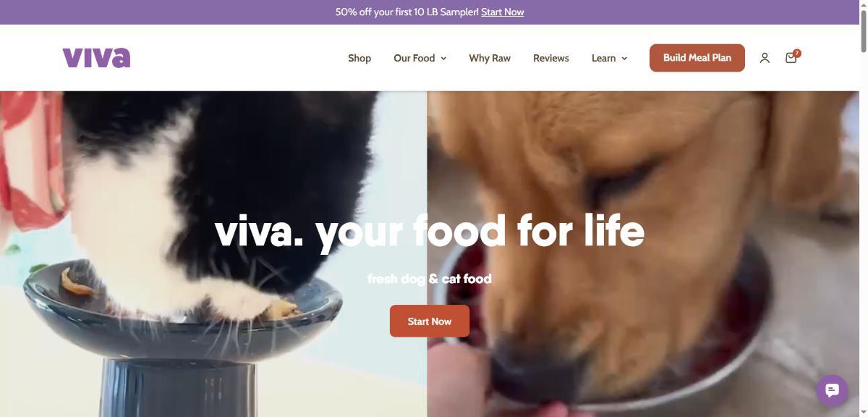The image size is (868, 417).
Task: Click the cat eating video panel
Action: [x=213, y=253]
